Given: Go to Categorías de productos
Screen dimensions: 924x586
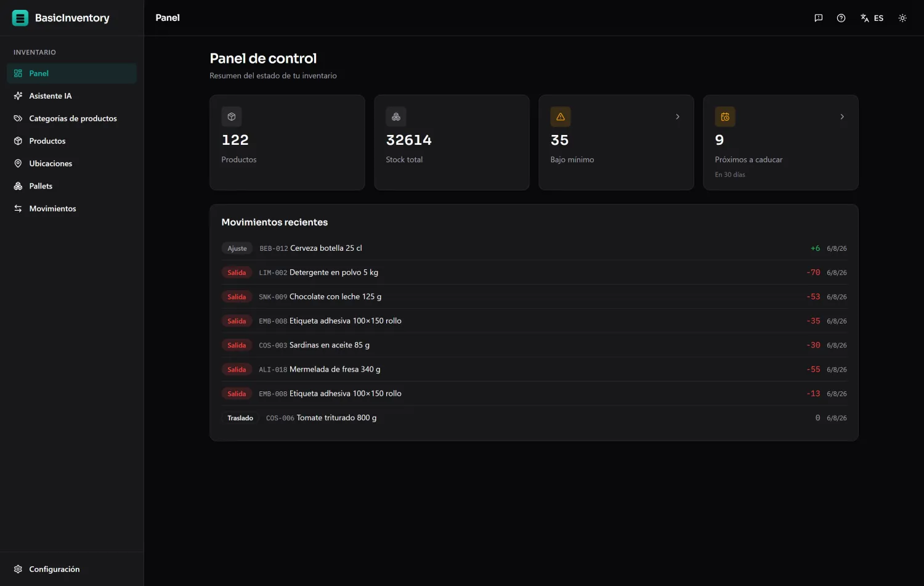Looking at the screenshot, I should (71, 118).
